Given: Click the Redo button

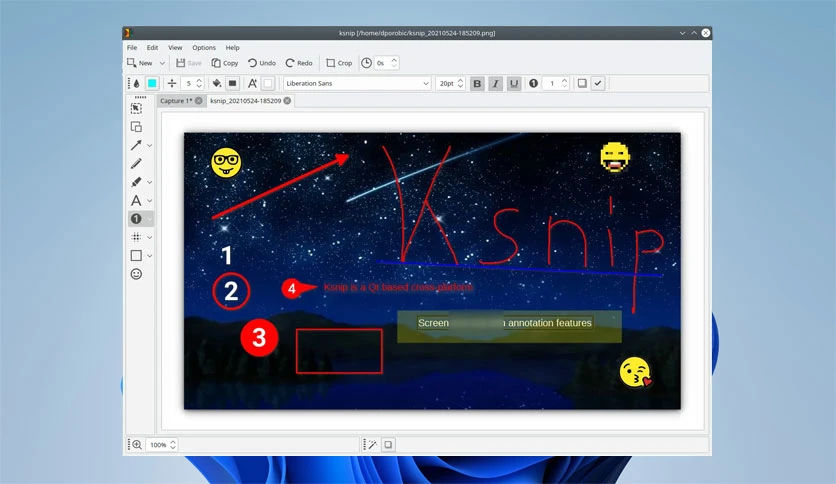Looking at the screenshot, I should 299,63.
